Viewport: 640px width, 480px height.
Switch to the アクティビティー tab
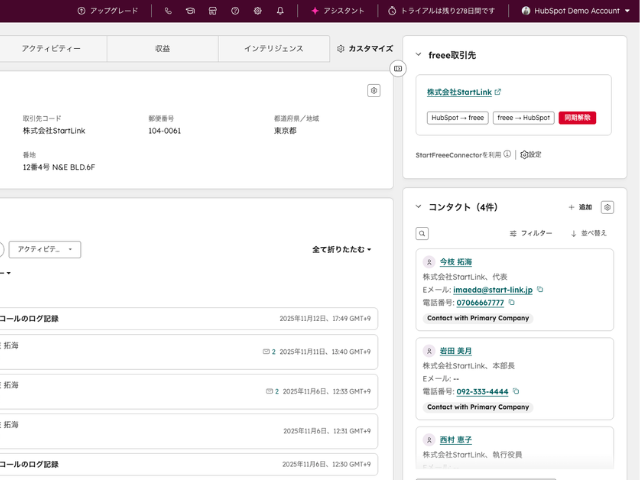tap(51, 49)
